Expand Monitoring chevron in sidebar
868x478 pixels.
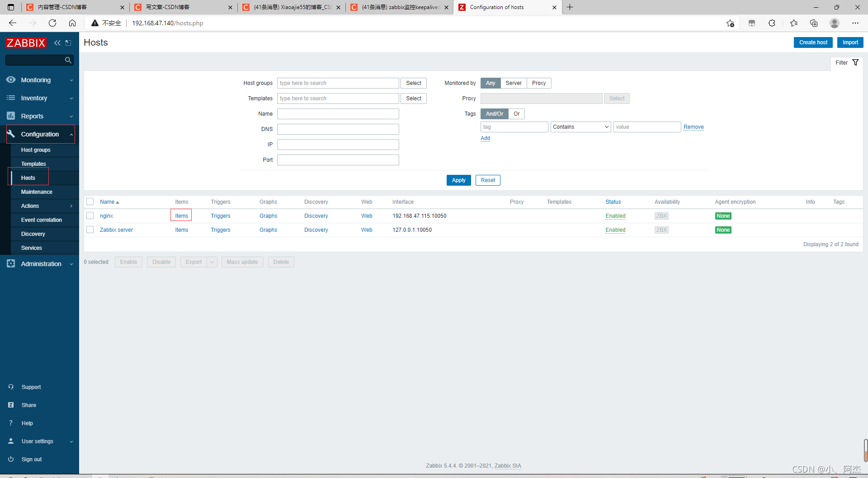point(71,80)
